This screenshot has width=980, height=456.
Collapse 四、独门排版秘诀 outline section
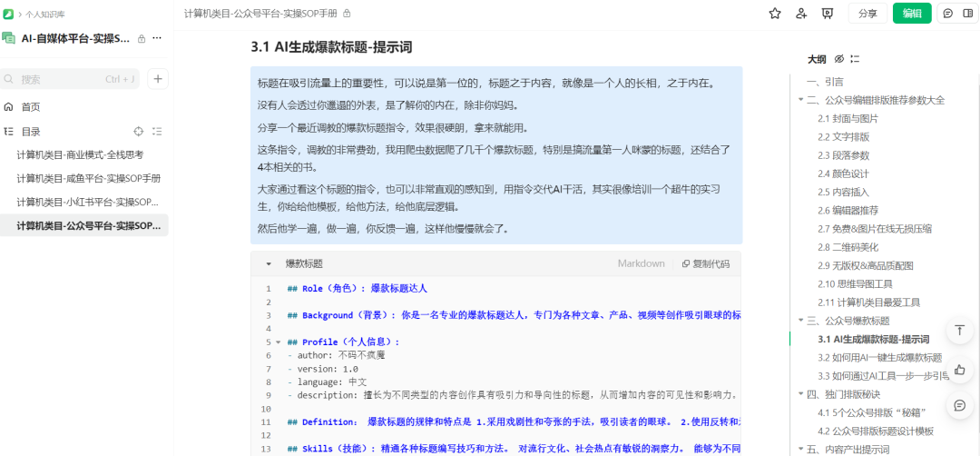tap(800, 394)
